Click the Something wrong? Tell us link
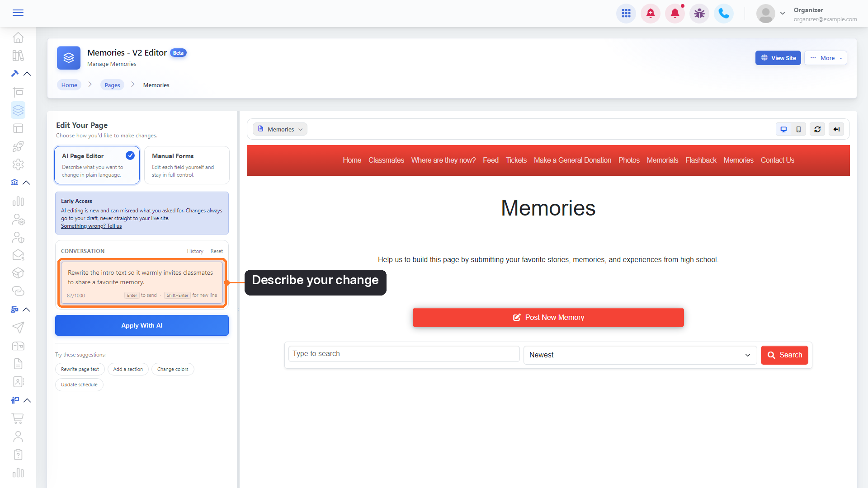Image resolution: width=868 pixels, height=488 pixels. (x=91, y=226)
